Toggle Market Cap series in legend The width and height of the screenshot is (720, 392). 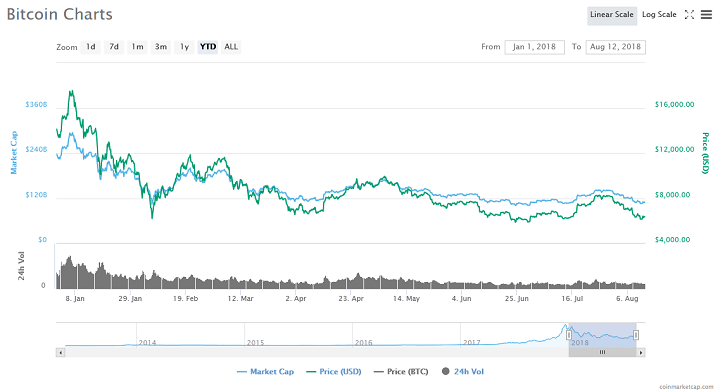[265, 371]
